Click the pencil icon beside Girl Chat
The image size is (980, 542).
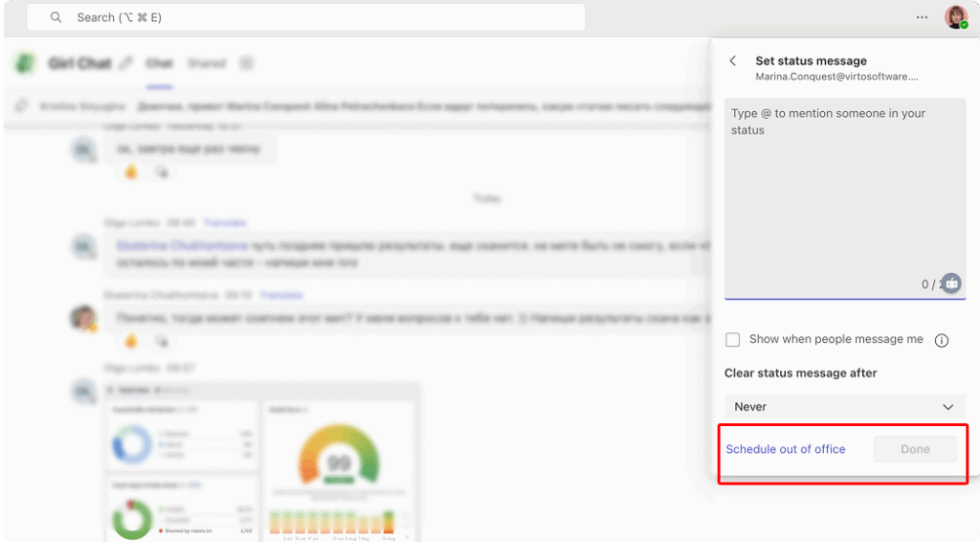[126, 64]
